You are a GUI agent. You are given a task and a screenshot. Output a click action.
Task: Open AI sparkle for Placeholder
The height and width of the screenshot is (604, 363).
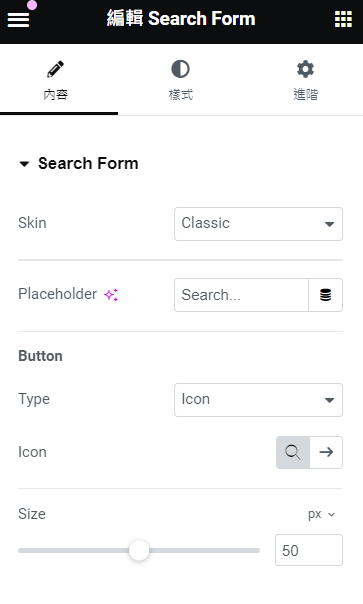coord(111,295)
